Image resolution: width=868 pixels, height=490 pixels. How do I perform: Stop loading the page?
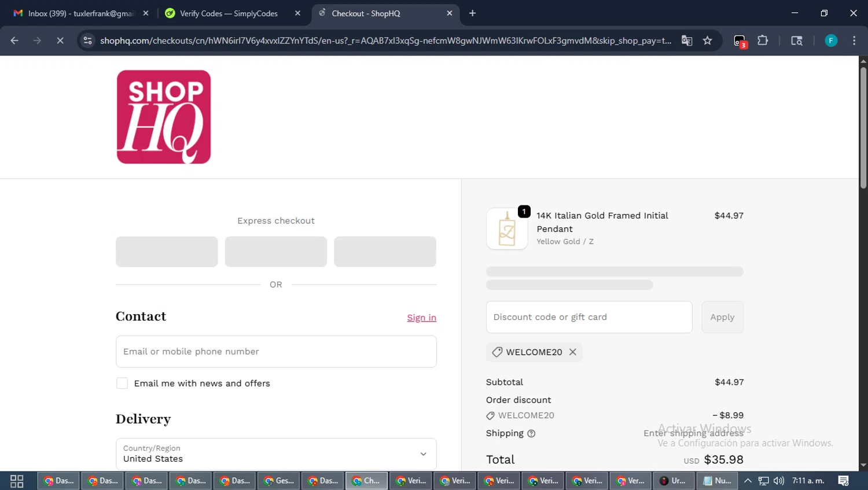tap(60, 40)
